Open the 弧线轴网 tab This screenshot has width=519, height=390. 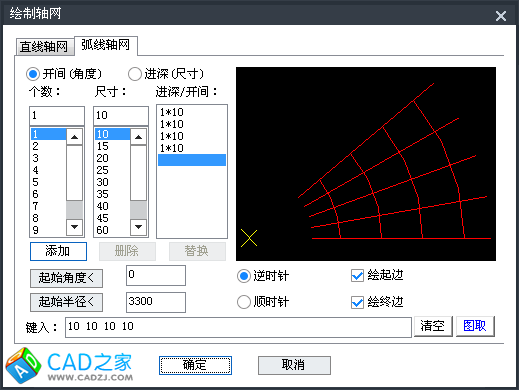tap(106, 45)
